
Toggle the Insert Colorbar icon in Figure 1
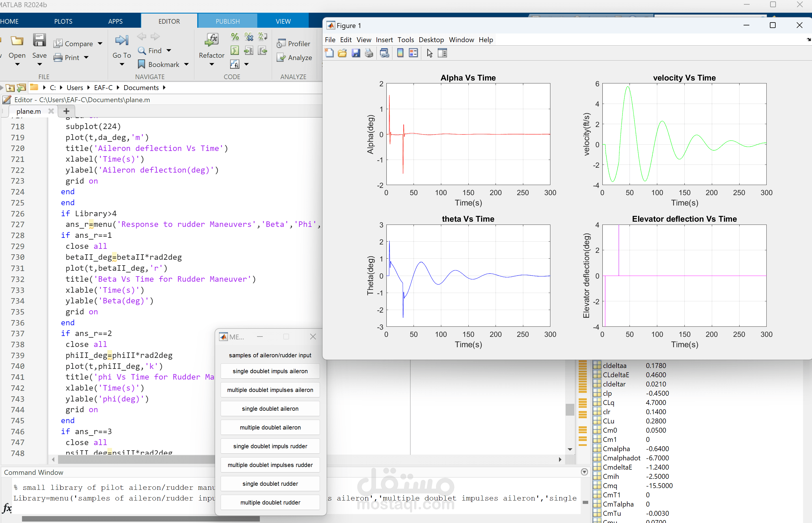tap(400, 53)
